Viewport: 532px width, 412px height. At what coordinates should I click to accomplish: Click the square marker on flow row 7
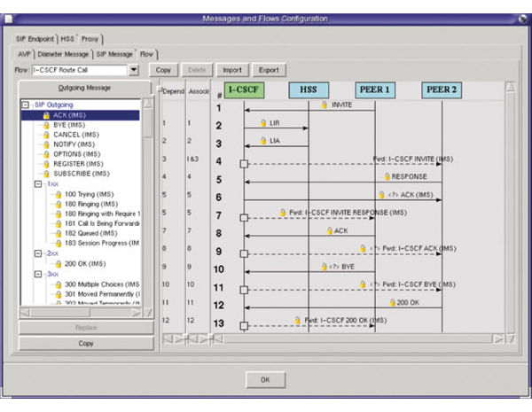click(x=244, y=218)
